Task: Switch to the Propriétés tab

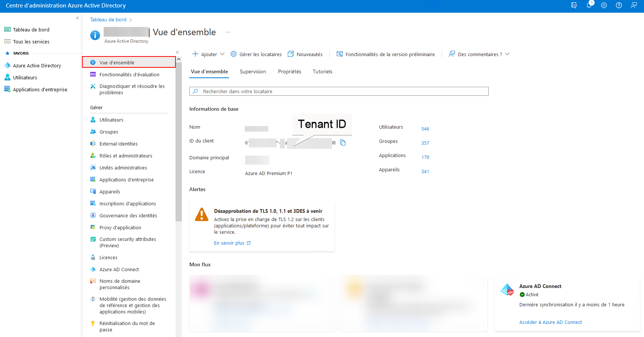Action: coord(289,71)
